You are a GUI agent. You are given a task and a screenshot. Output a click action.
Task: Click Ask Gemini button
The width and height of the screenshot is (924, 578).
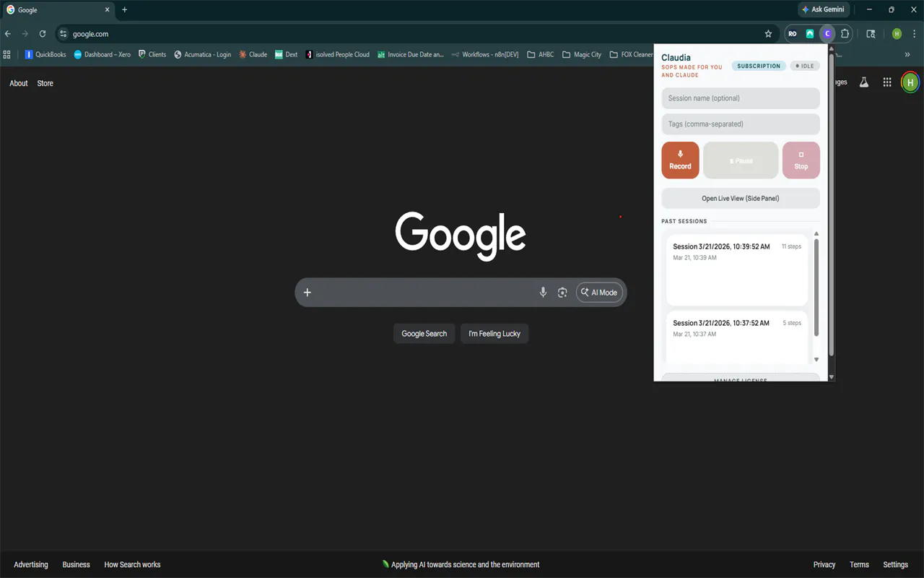(x=823, y=9)
